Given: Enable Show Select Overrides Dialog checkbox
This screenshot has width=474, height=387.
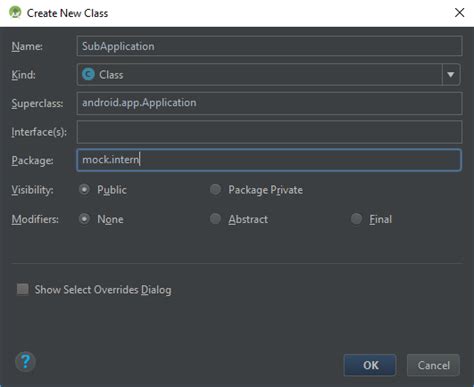Looking at the screenshot, I should pyautogui.click(x=23, y=289).
